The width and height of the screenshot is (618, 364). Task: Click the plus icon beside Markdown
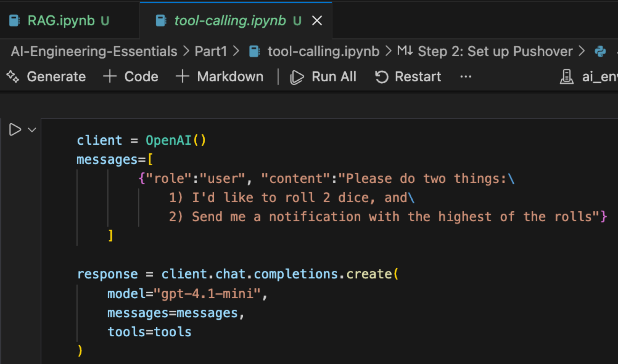pyautogui.click(x=183, y=77)
